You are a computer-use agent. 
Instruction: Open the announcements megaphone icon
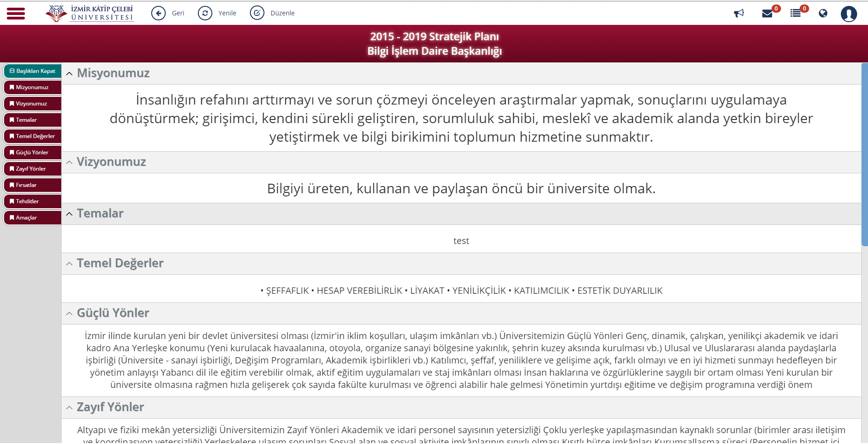pyautogui.click(x=739, y=13)
